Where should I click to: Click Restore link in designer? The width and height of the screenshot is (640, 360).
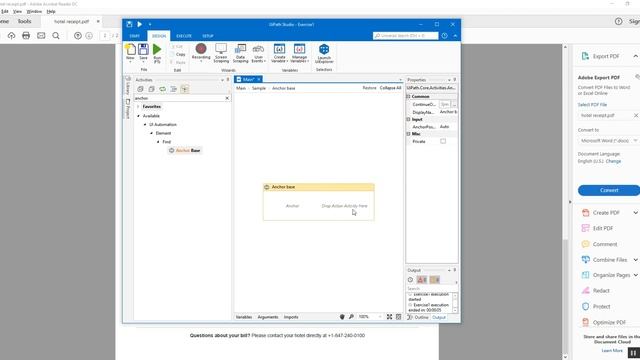coord(369,88)
